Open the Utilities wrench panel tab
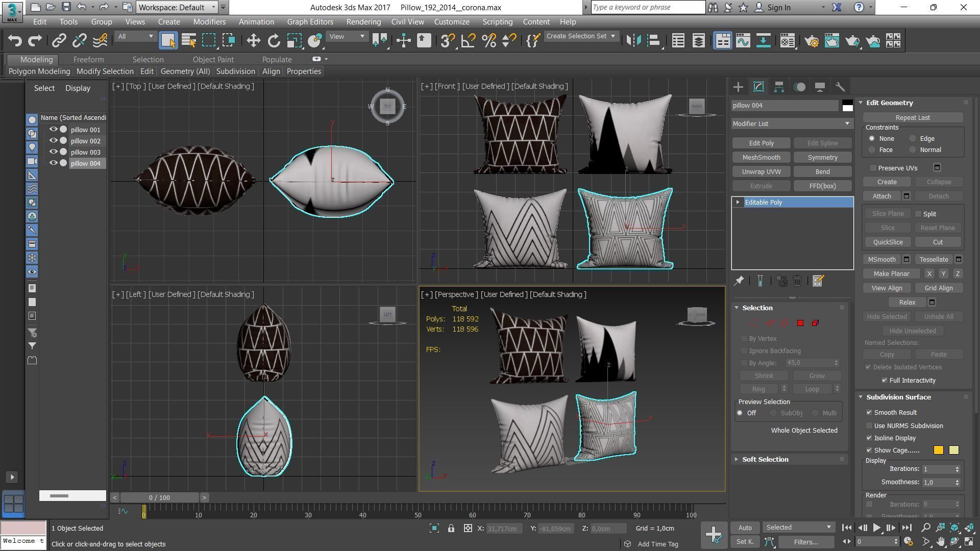The height and width of the screenshot is (551, 980). coord(840,87)
